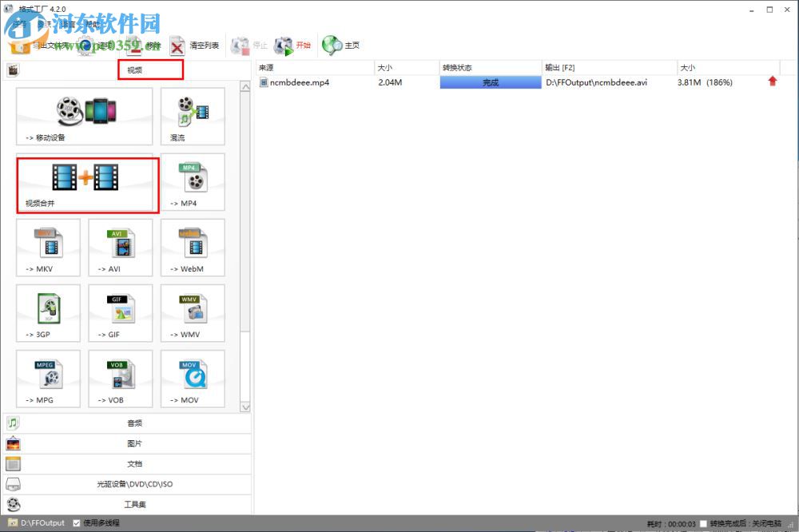Open the 帮助 help menu
This screenshot has height=532, width=799.
point(93,24)
